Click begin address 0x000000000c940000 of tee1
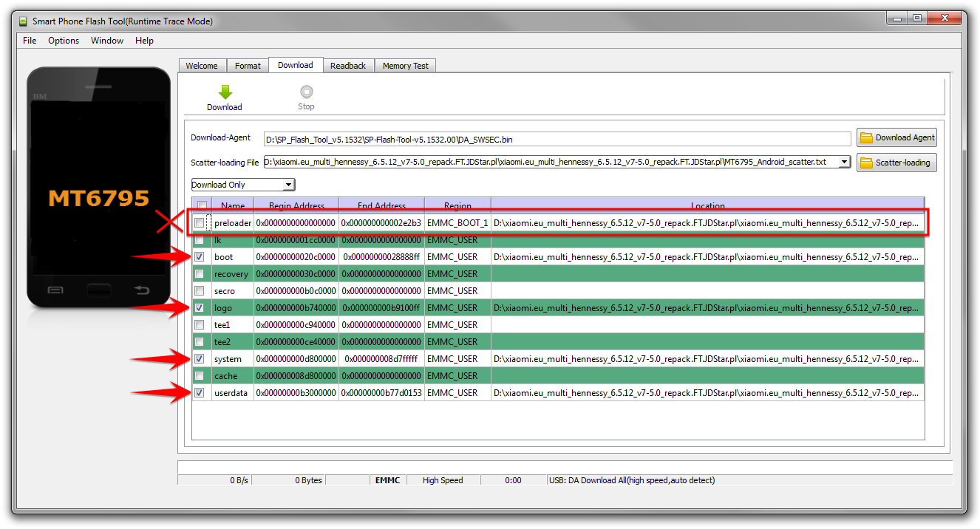The width and height of the screenshot is (980, 529). (x=296, y=325)
